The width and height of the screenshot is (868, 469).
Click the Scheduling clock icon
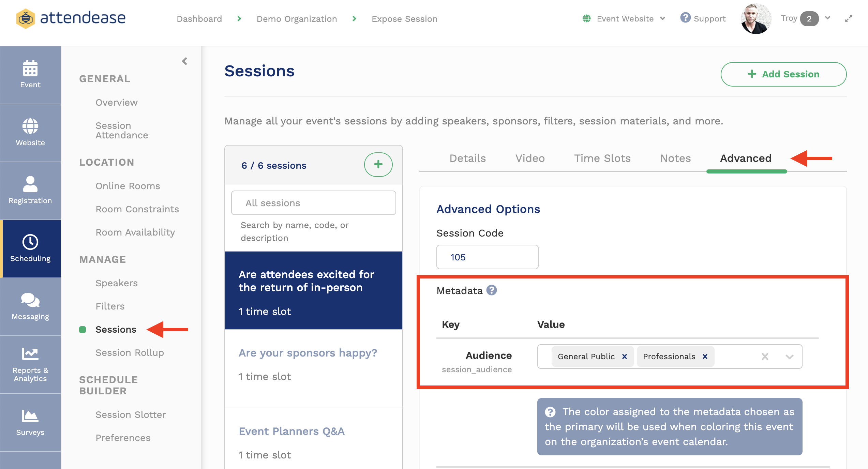30,243
